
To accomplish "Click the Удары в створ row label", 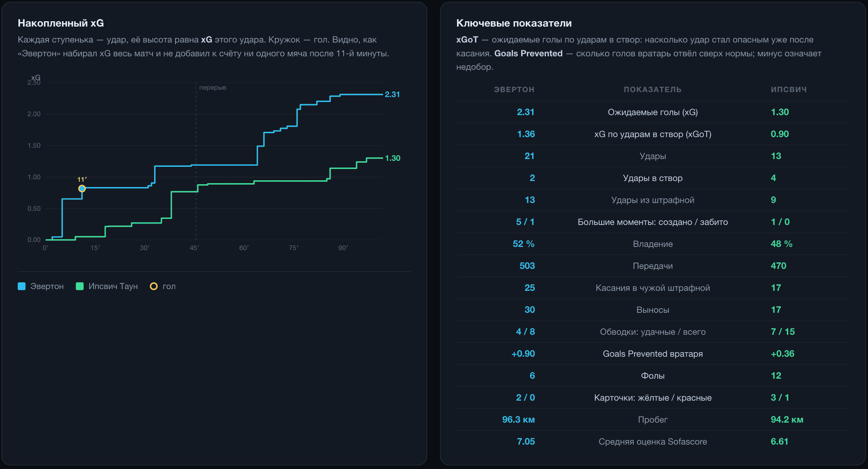I will coord(653,178).
